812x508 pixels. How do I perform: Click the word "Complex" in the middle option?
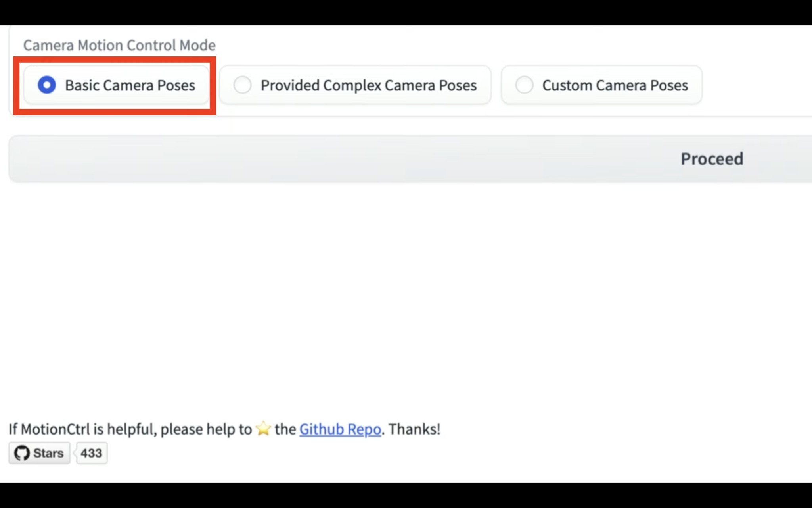tap(352, 85)
